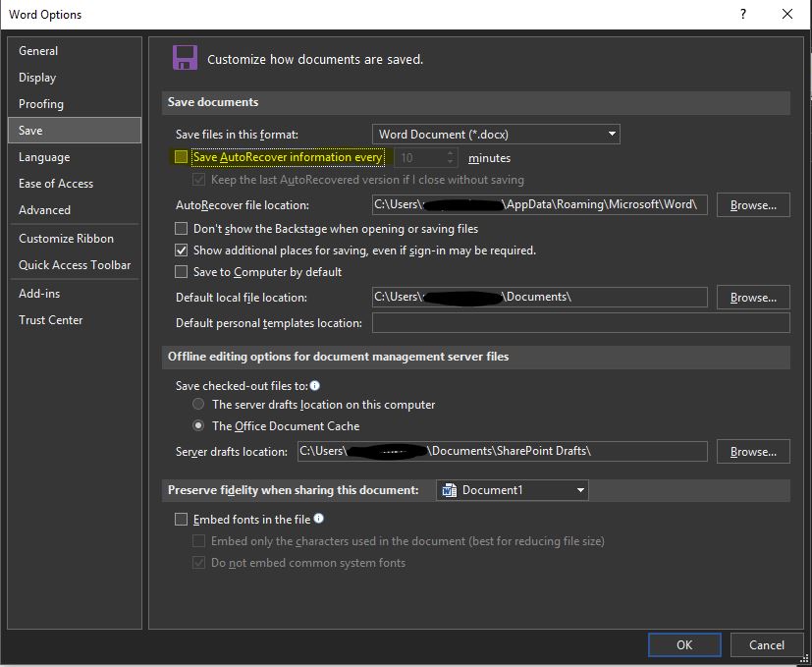Open the Save files in this format dropdown
Image resolution: width=812 pixels, height=667 pixels.
click(610, 134)
